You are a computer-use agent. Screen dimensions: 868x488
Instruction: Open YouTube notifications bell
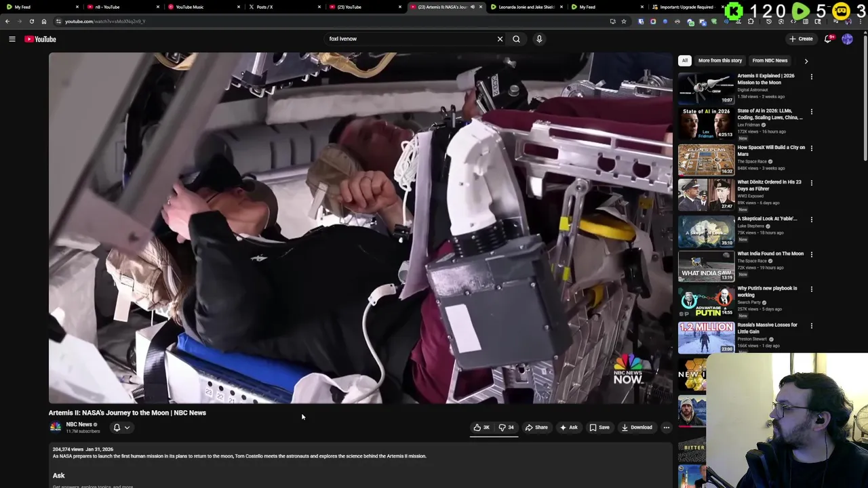point(828,39)
